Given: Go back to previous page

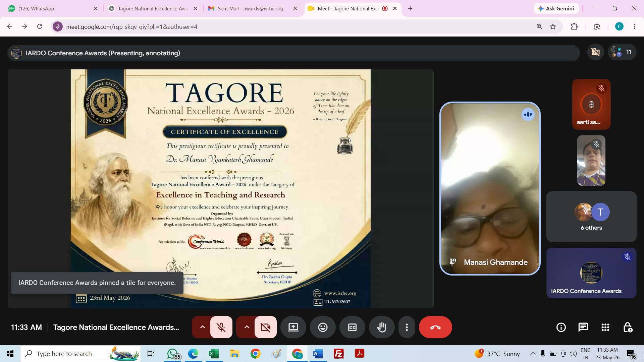Looking at the screenshot, I should point(9,26).
